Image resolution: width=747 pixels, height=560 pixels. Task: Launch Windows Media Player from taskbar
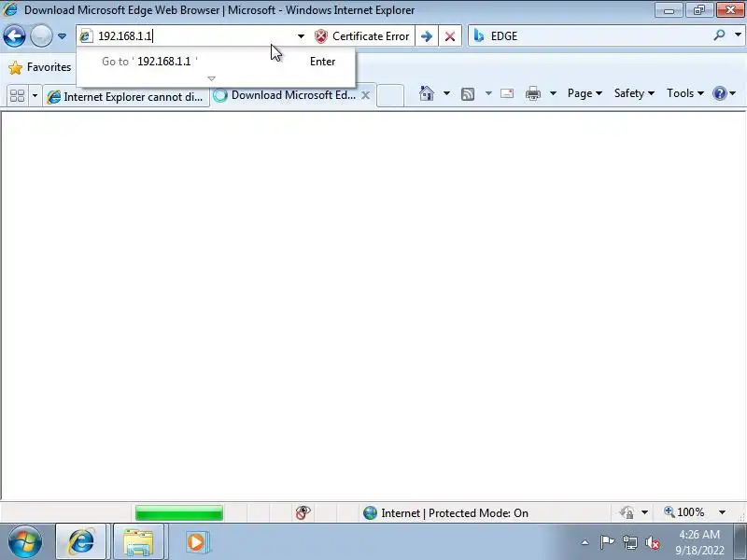pos(196,541)
